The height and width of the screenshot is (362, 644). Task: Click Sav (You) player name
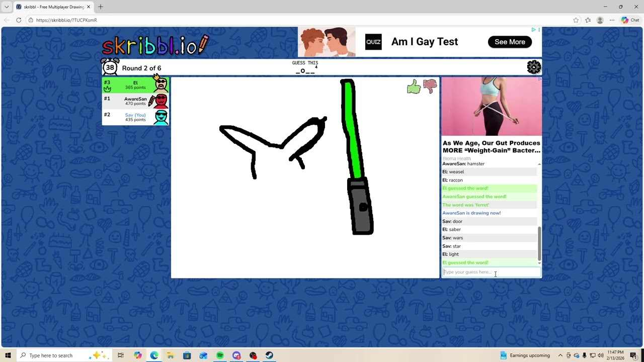click(135, 115)
